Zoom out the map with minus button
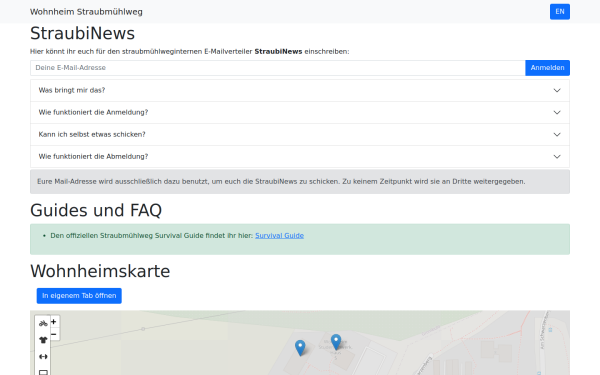The width and height of the screenshot is (600, 375). pos(54,334)
